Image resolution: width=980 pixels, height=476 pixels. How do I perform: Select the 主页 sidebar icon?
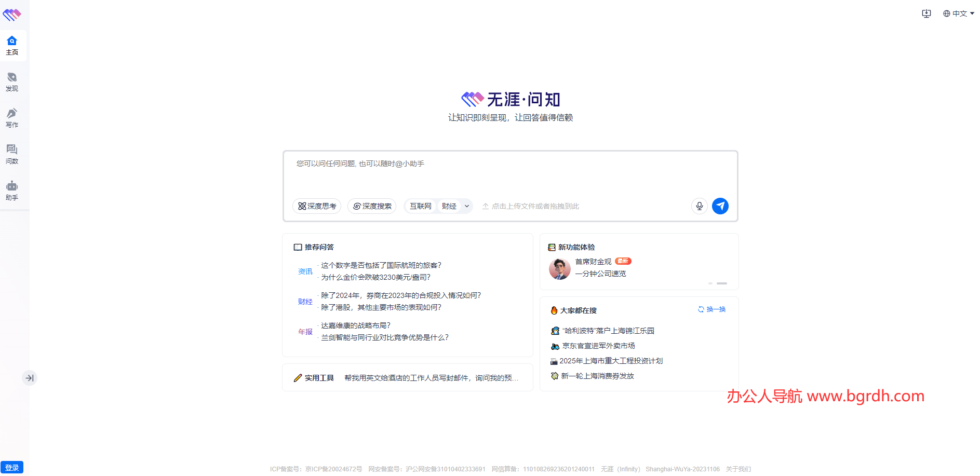point(12,46)
